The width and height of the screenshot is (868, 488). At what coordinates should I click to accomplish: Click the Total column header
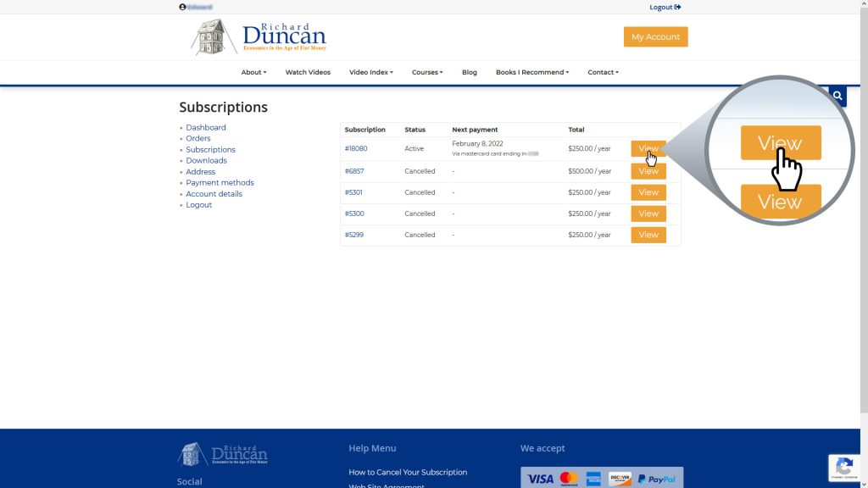[576, 130]
